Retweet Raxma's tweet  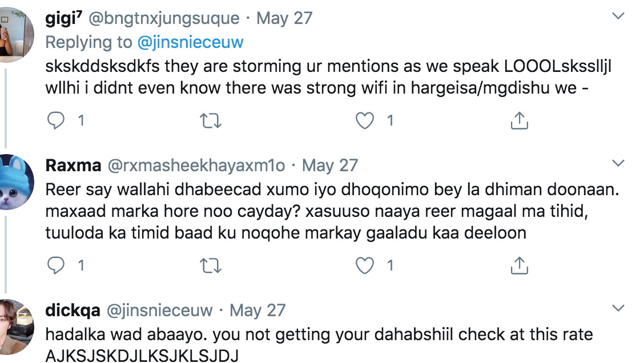pos(211,265)
